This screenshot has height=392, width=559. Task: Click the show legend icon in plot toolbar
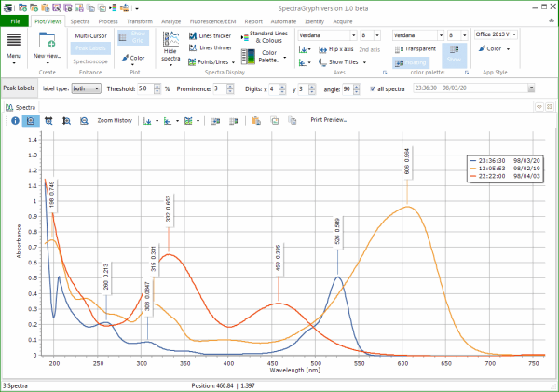click(215, 121)
